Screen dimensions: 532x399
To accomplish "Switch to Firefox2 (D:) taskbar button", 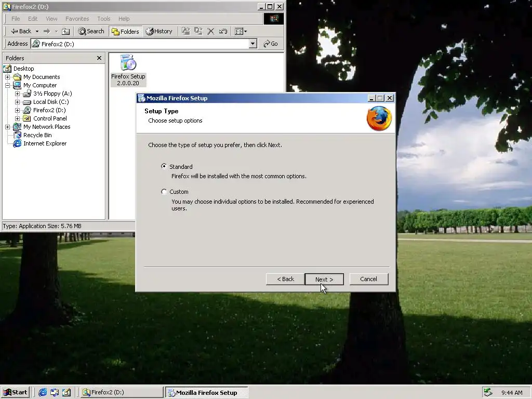I will point(121,393).
